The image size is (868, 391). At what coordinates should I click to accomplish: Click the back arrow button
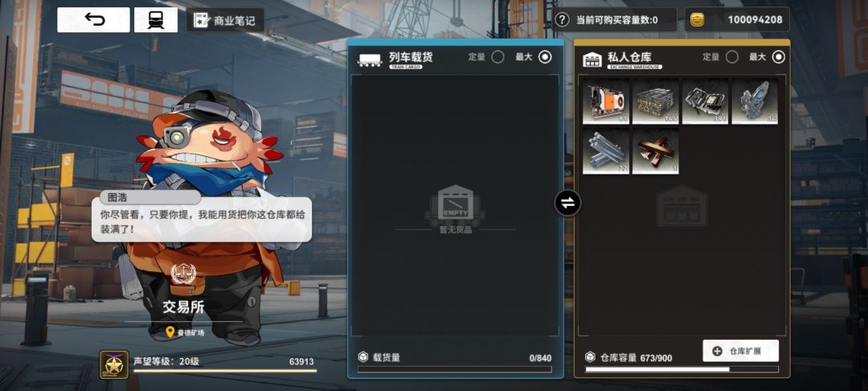click(x=93, y=20)
